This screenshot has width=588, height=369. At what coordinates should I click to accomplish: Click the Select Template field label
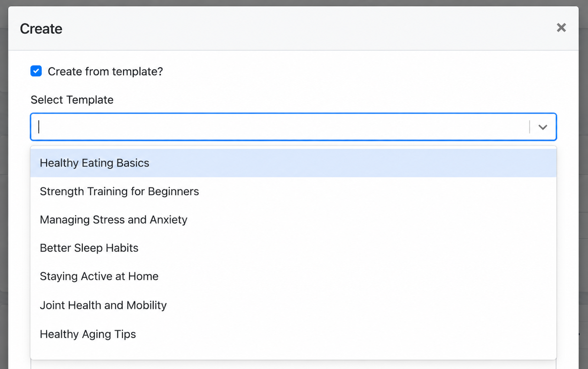(72, 100)
